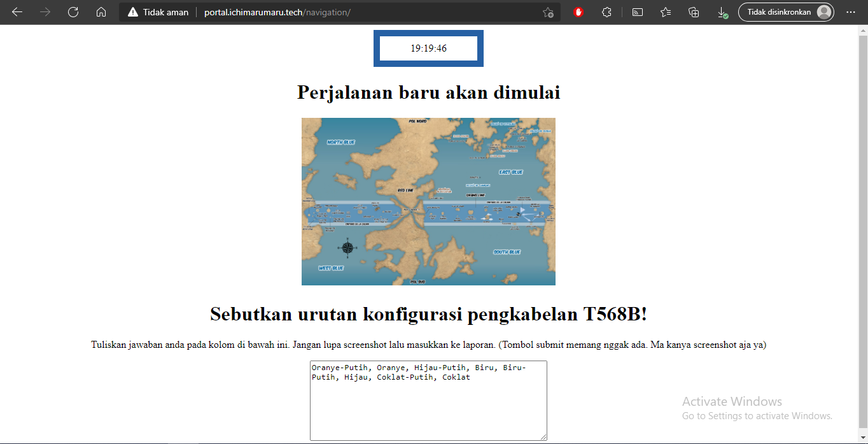
Task: Click the 'Perjalanan baru akan dimulai' heading
Action: (428, 92)
